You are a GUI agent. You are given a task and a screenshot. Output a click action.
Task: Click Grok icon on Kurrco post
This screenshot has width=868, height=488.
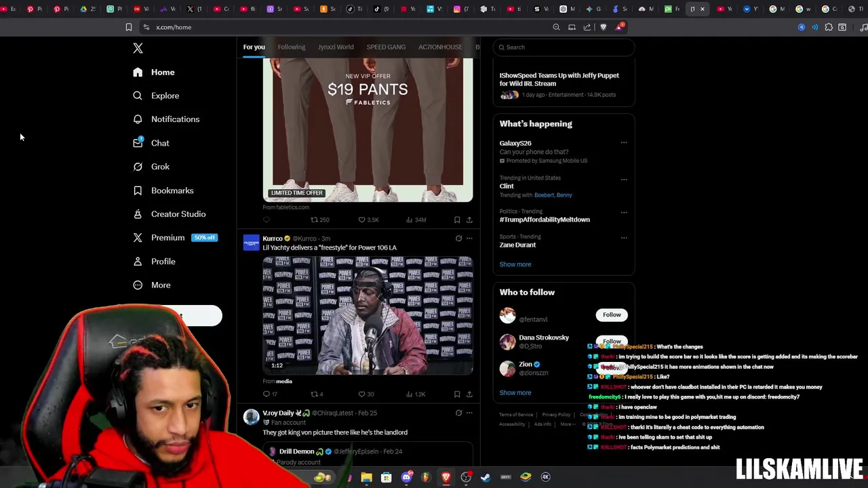[x=458, y=239]
